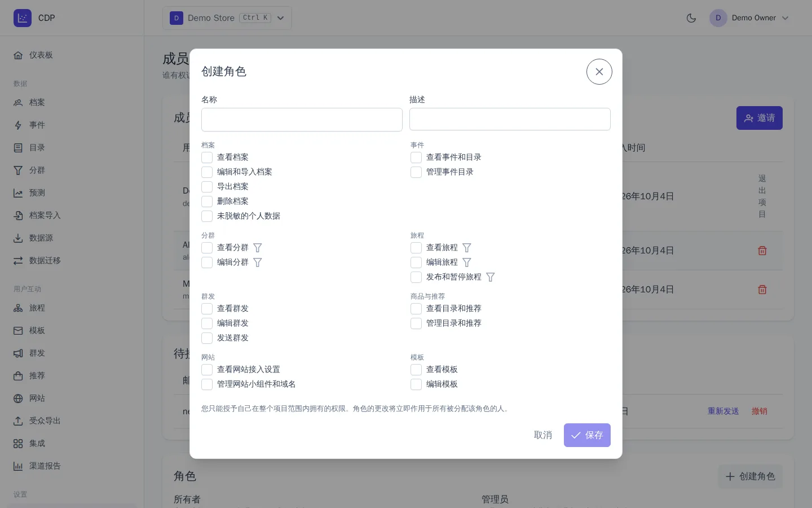Click the trash icon in the last member row
Screen dimensions: 812x508
tap(762, 290)
